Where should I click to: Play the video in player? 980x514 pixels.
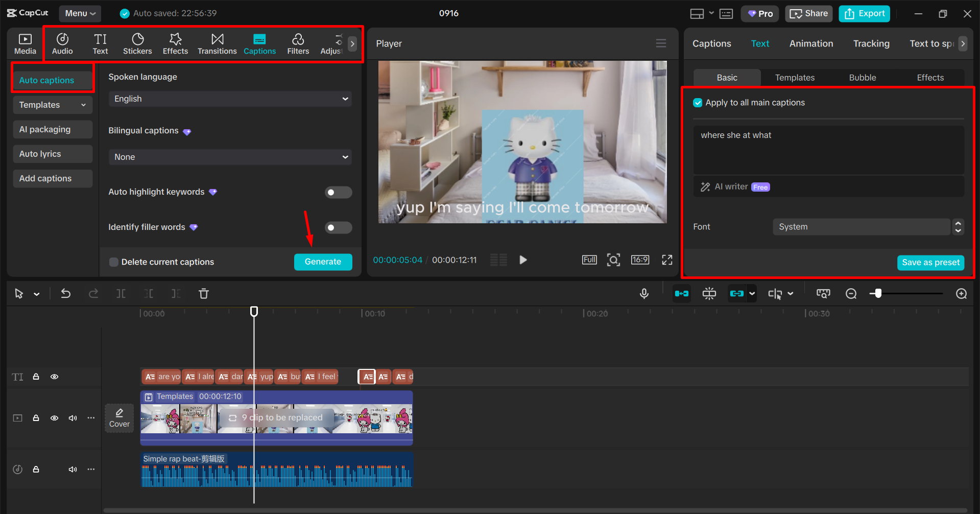523,260
